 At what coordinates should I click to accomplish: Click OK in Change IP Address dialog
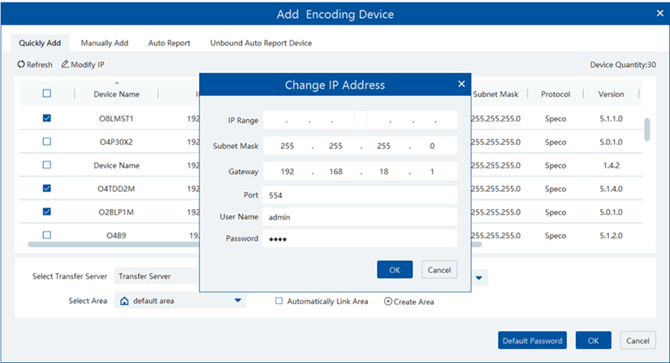[395, 270]
